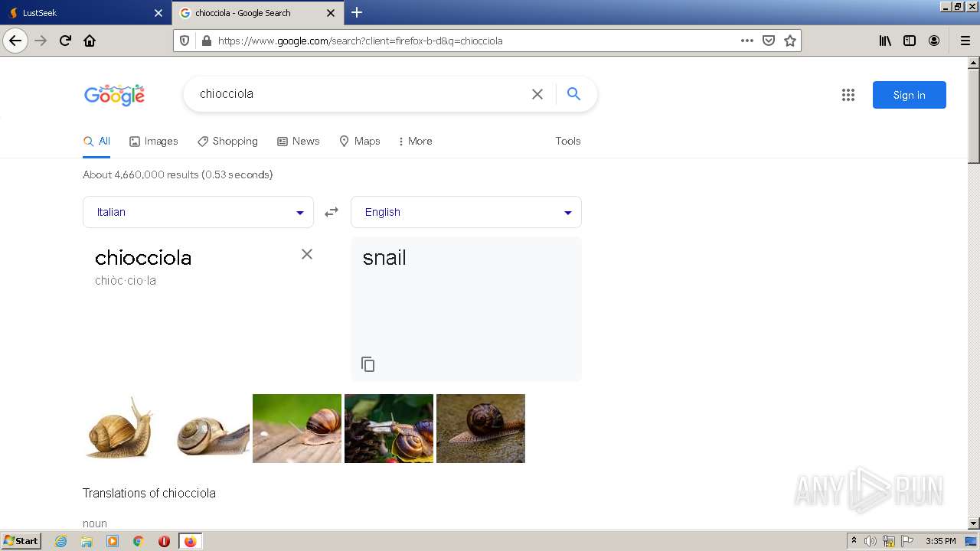
Task: Open the Windows Start menu
Action: 21,541
